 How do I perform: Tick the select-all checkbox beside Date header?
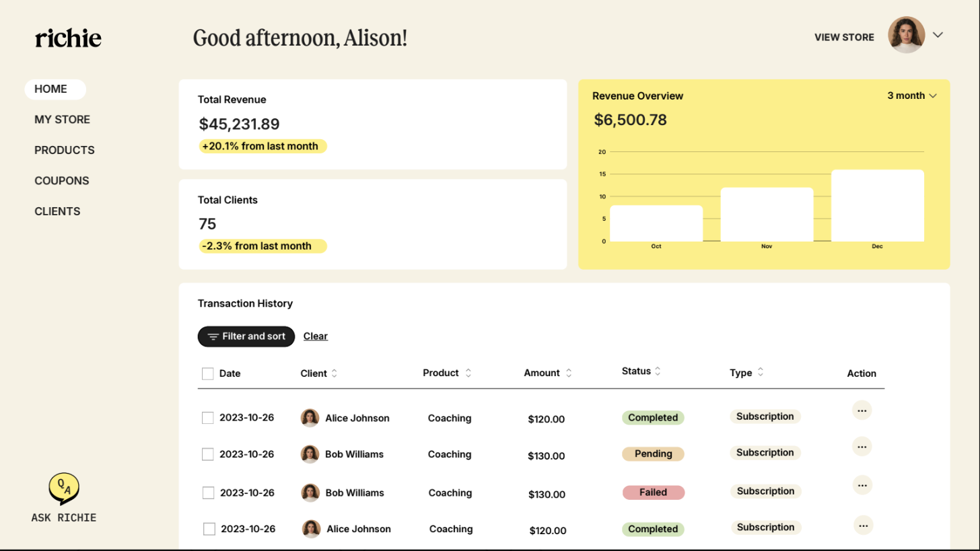pyautogui.click(x=208, y=373)
